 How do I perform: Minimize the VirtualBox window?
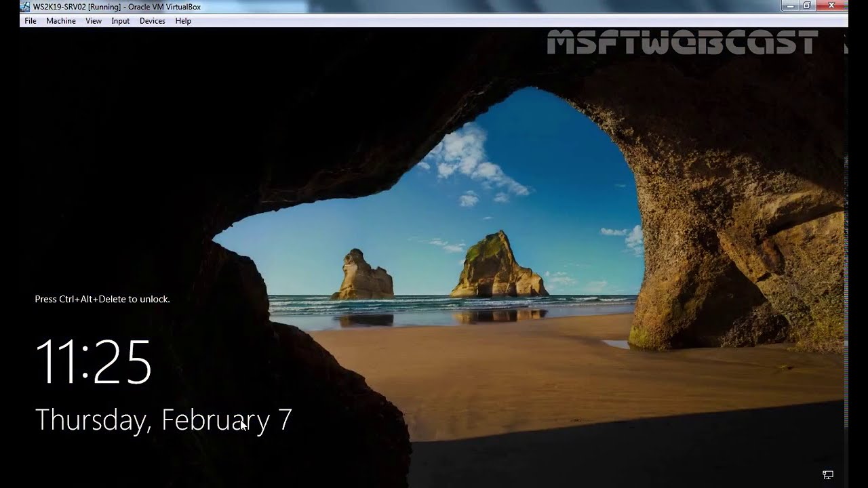coord(789,5)
